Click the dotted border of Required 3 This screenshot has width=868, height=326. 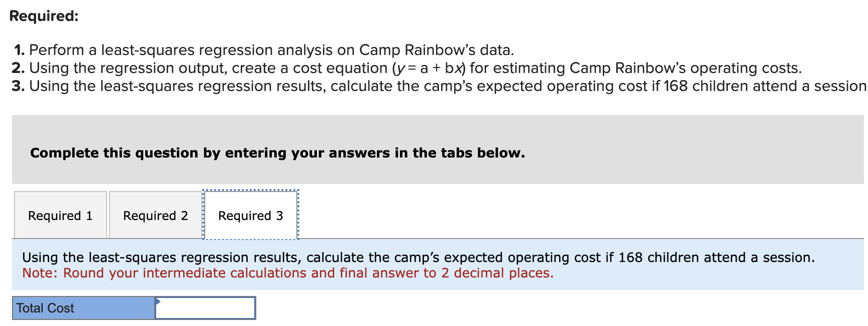point(250,190)
